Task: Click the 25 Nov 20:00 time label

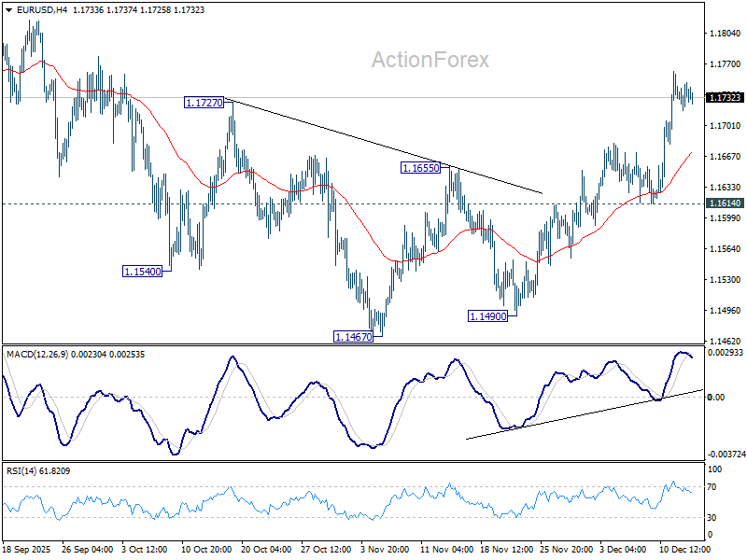Action: 567,549
